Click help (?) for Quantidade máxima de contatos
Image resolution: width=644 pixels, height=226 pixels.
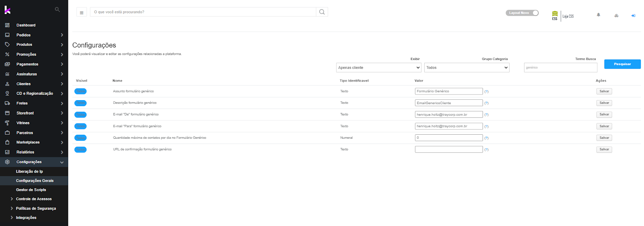(x=486, y=138)
